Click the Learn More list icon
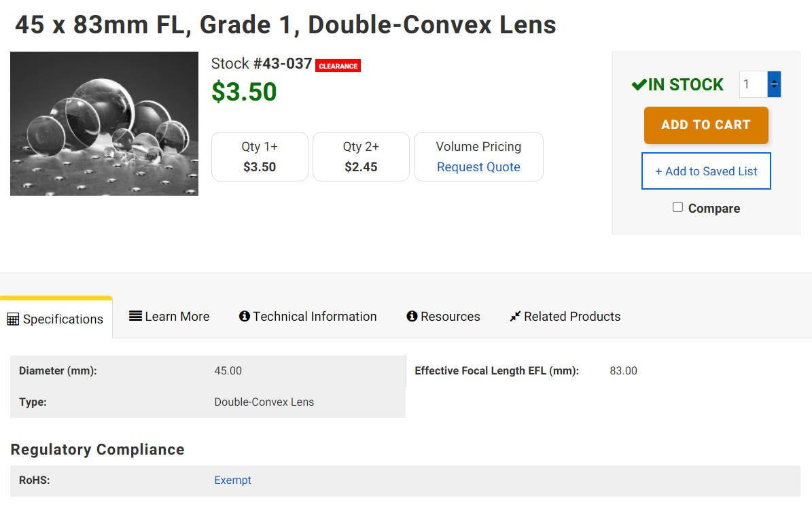The image size is (812, 509). tap(135, 316)
